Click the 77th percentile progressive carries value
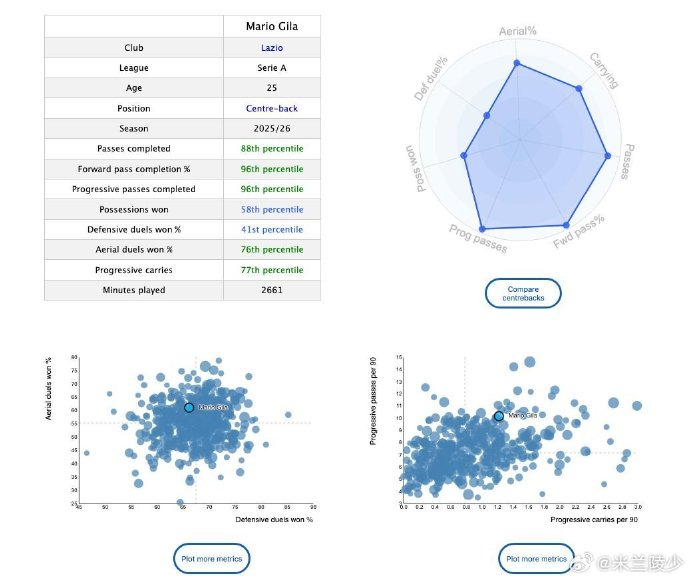 point(272,270)
